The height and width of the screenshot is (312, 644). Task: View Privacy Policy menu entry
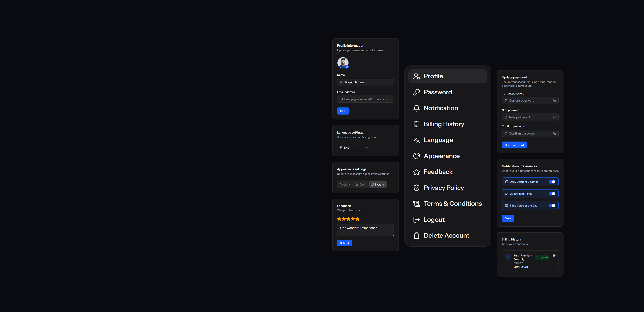pyautogui.click(x=448, y=188)
